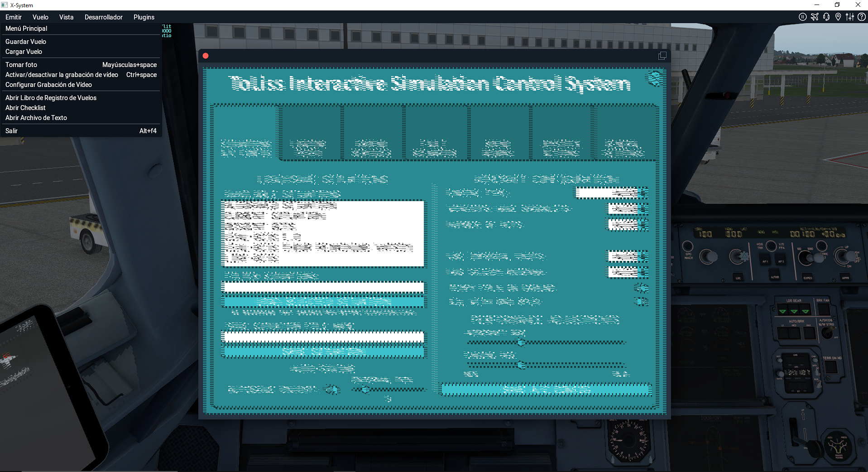Push the EXPED button on the FCU

[808, 277]
